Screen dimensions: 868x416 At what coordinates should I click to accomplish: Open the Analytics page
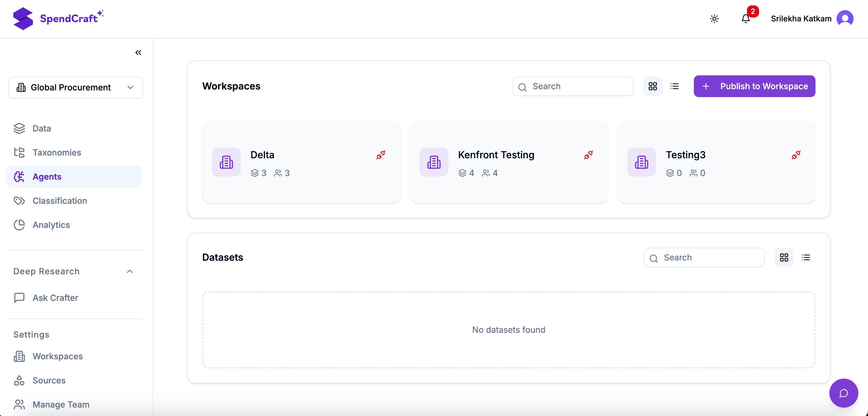tap(51, 225)
